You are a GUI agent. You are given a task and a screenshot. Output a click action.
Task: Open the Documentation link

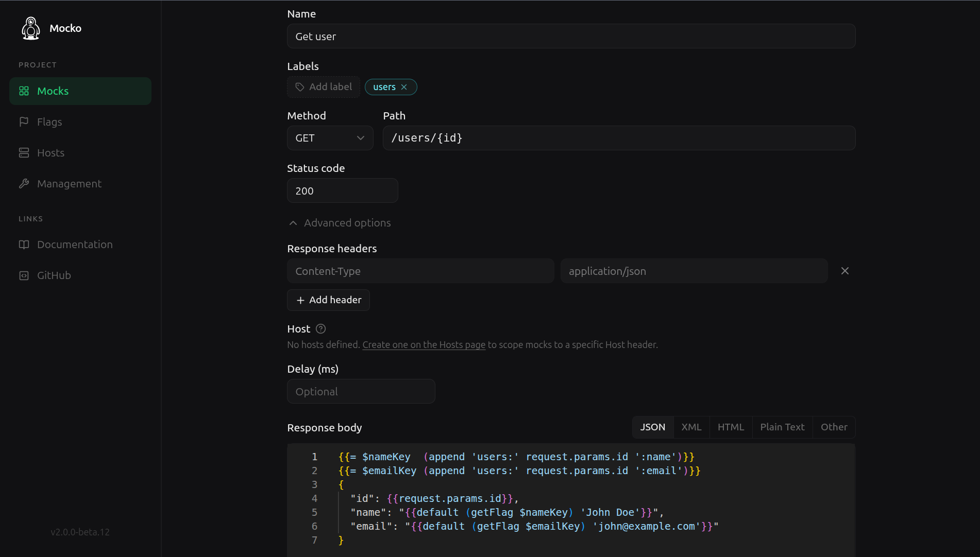[80, 245]
